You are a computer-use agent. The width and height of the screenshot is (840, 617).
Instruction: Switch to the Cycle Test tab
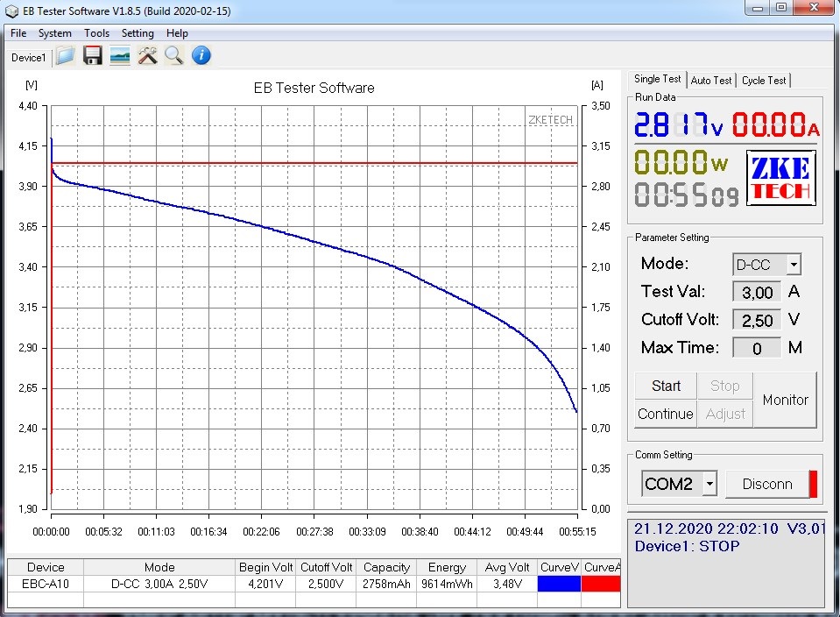764,80
